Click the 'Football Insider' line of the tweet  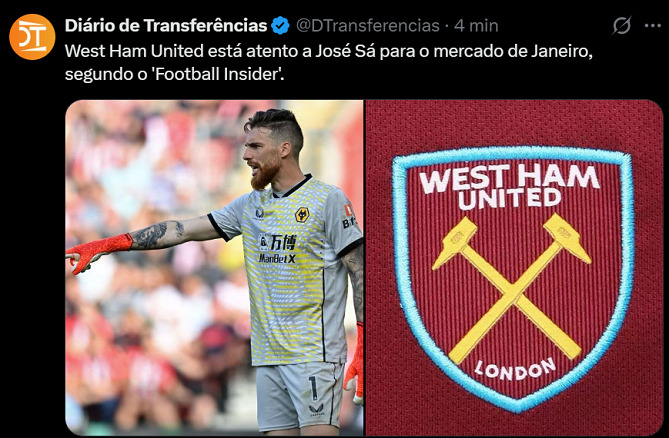point(175,74)
